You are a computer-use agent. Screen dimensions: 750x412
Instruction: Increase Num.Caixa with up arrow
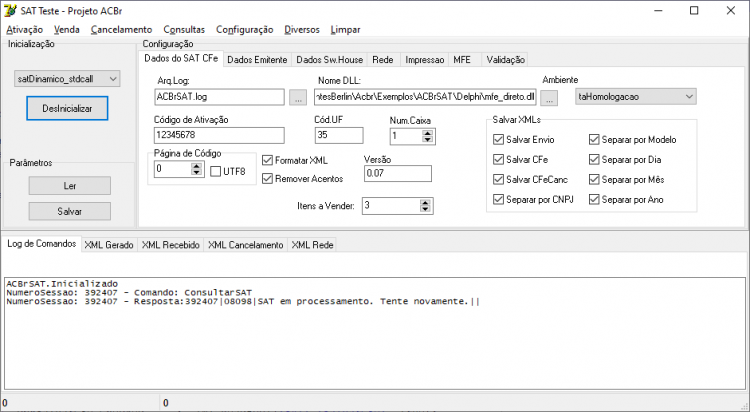click(428, 133)
